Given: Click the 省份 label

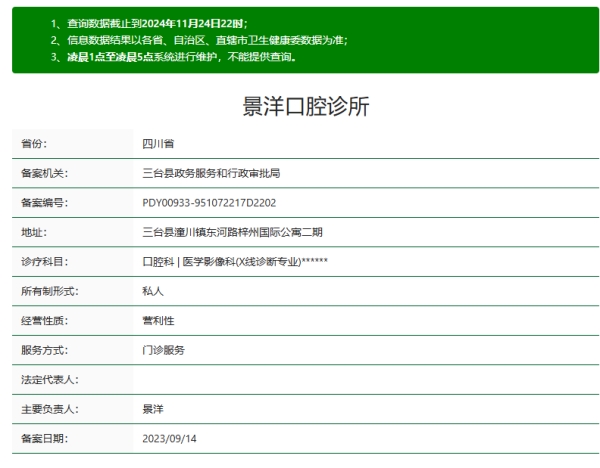Looking at the screenshot, I should pyautogui.click(x=34, y=144).
